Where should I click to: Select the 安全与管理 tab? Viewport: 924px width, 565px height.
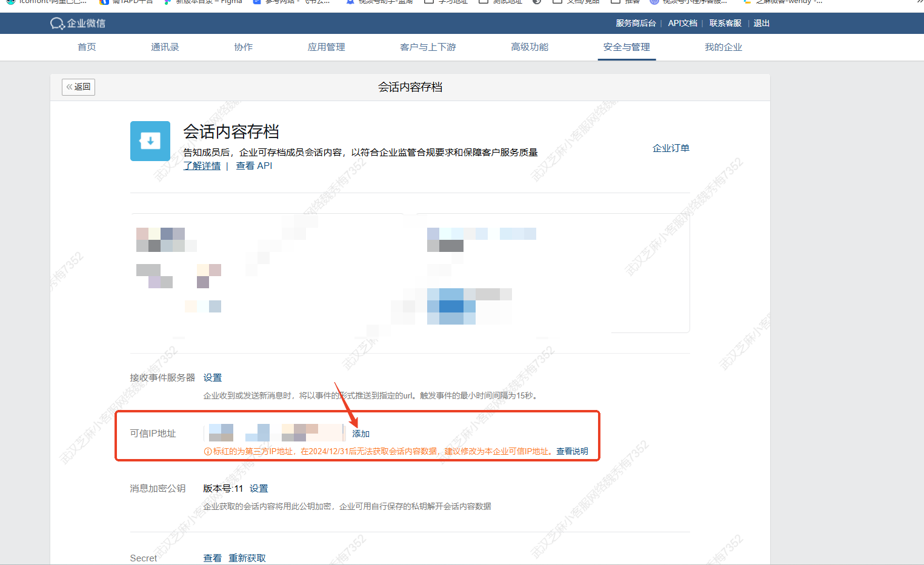point(627,47)
